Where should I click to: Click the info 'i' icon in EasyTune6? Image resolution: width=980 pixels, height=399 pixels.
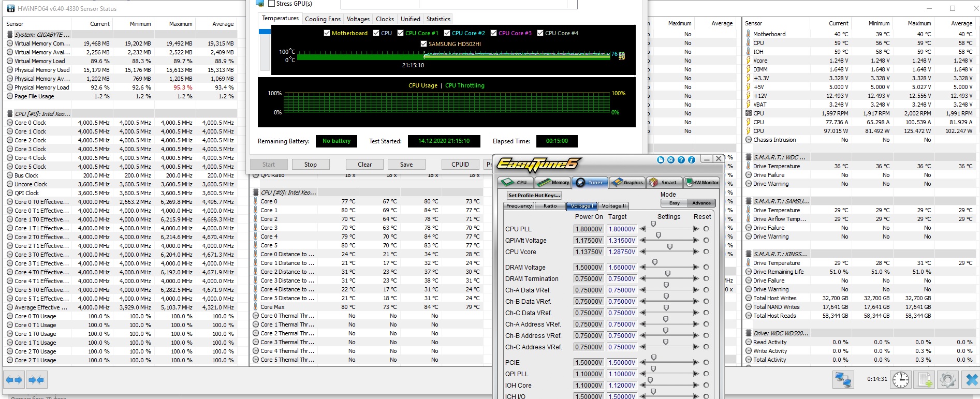pyautogui.click(x=692, y=160)
